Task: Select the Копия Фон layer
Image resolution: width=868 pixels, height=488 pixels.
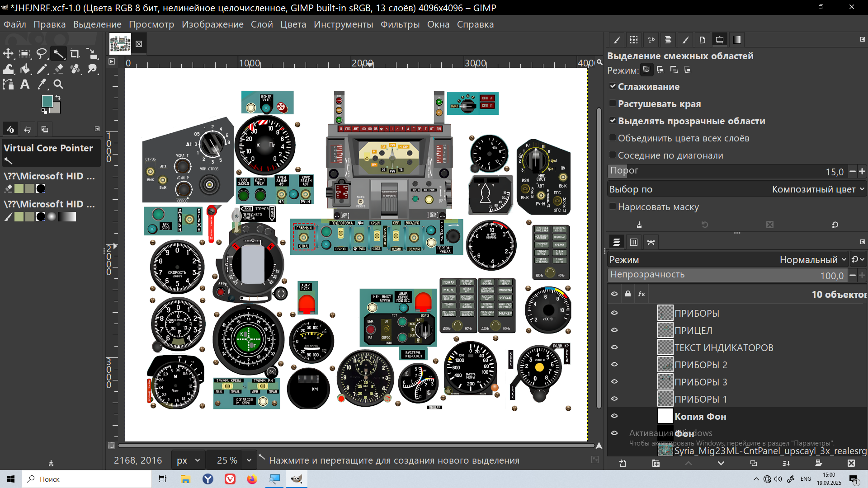Action: 700,416
